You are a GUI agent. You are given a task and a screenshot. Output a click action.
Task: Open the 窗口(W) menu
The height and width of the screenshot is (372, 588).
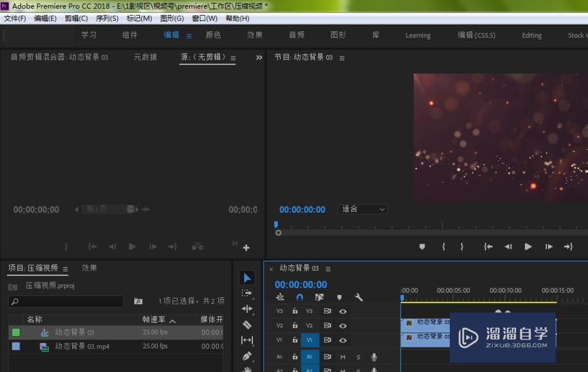click(x=205, y=18)
